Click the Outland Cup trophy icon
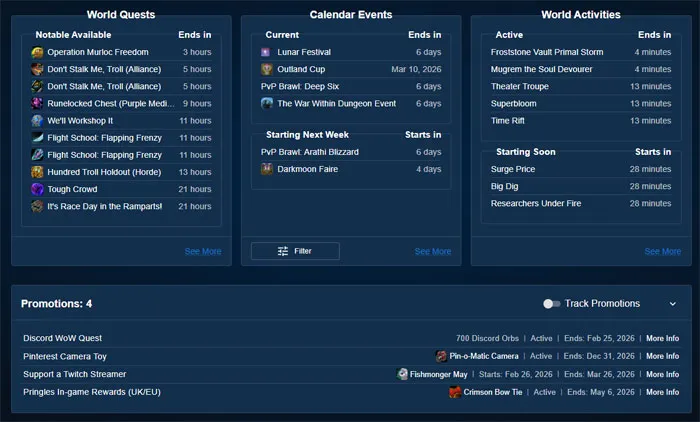The image size is (700, 422). point(267,69)
